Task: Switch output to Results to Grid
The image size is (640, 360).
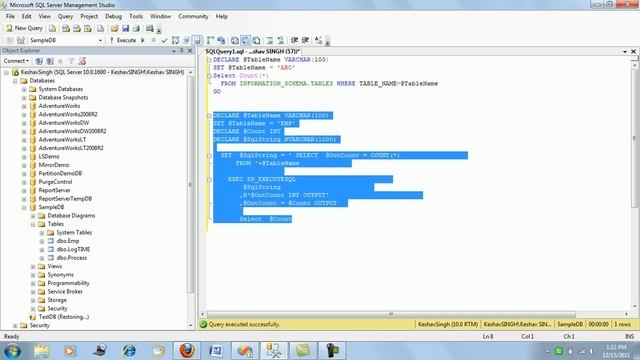Action: [245, 40]
